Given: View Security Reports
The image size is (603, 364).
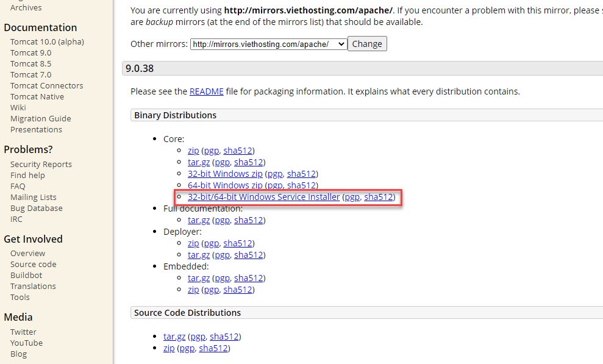Looking at the screenshot, I should (41, 164).
